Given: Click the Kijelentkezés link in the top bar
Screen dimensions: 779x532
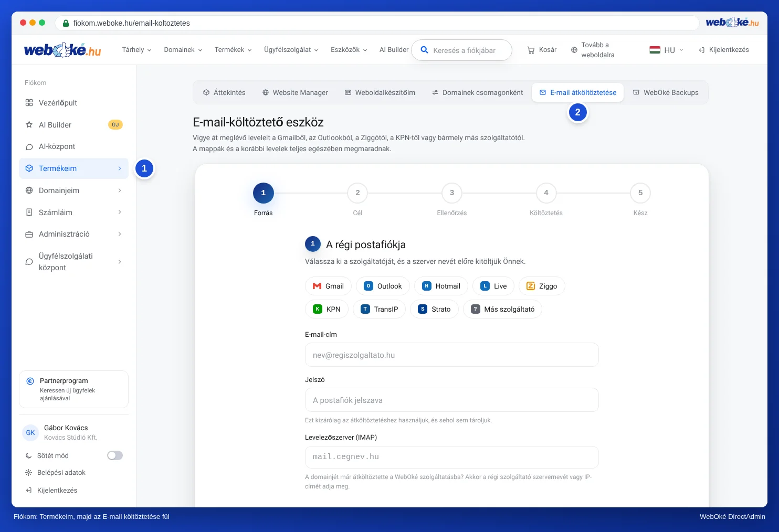Looking at the screenshot, I should click(x=723, y=50).
